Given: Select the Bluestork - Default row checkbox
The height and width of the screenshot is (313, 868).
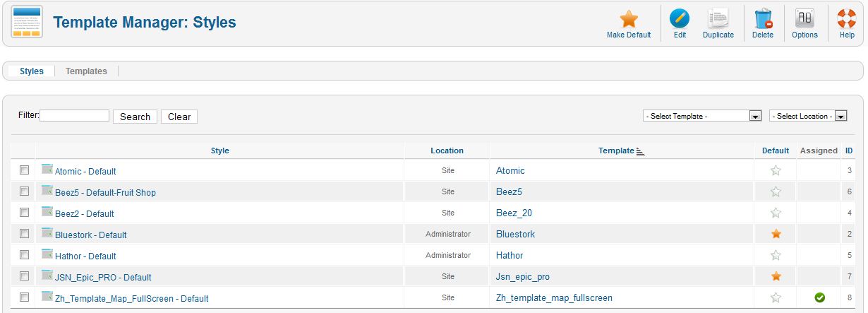Looking at the screenshot, I should 24,234.
